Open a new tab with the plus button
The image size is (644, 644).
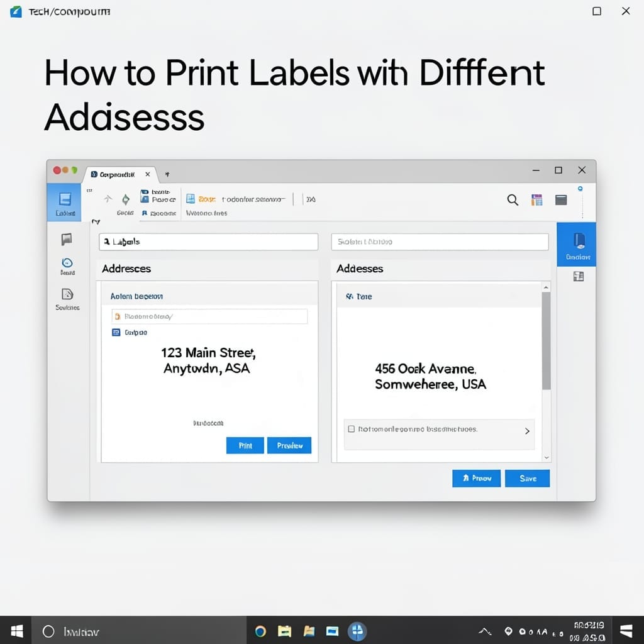coord(167,175)
